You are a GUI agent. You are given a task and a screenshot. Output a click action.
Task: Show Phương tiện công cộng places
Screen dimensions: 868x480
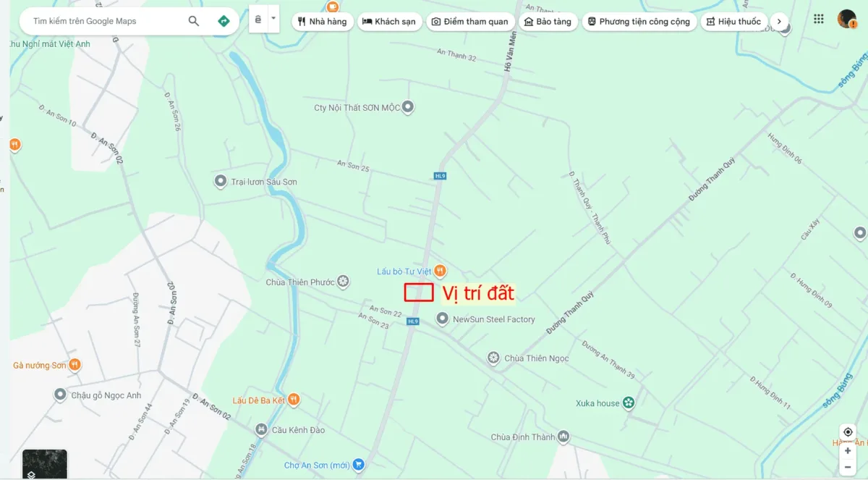coord(639,22)
